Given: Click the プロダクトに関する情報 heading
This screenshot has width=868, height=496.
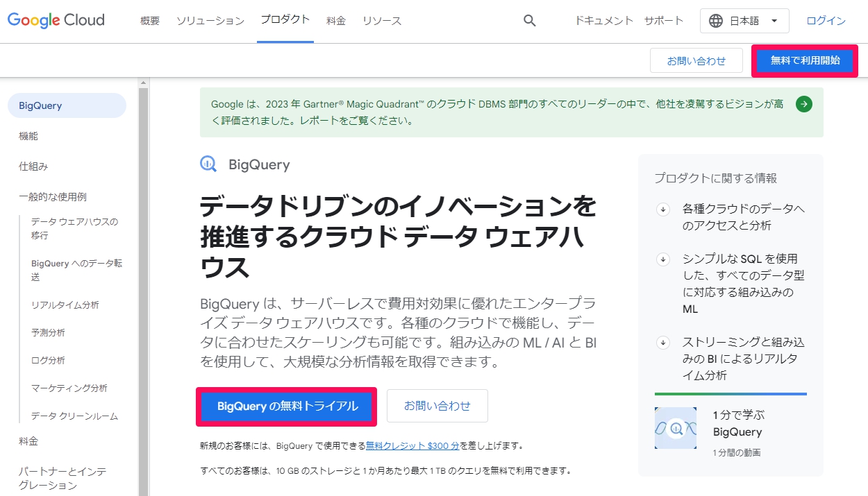Looking at the screenshot, I should (716, 178).
